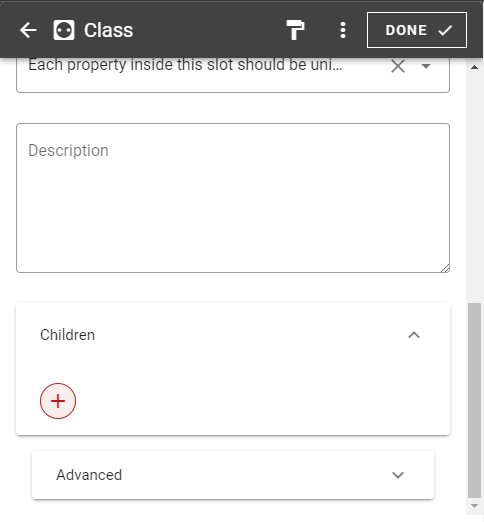This screenshot has width=484, height=522.
Task: Clear the selected slot rule with the X
Action: point(398,66)
